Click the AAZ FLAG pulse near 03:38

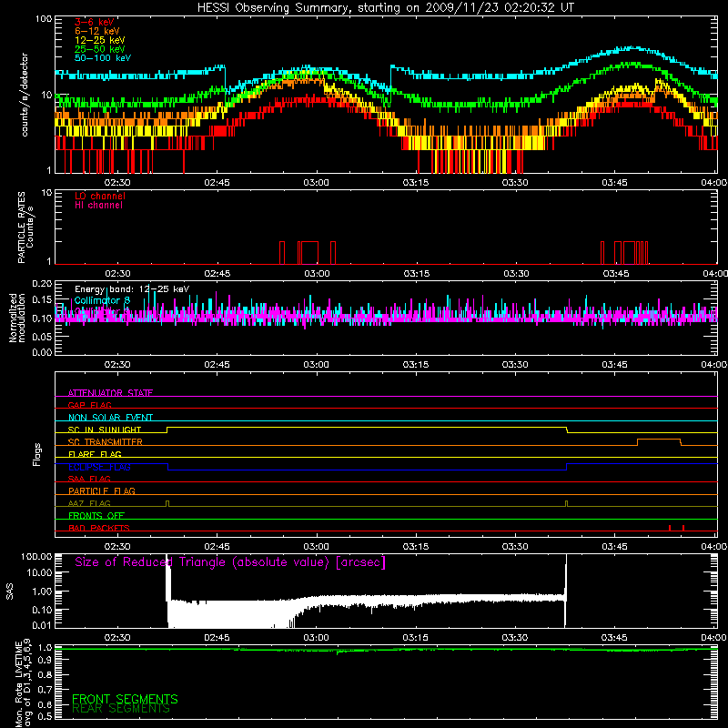pos(566,504)
